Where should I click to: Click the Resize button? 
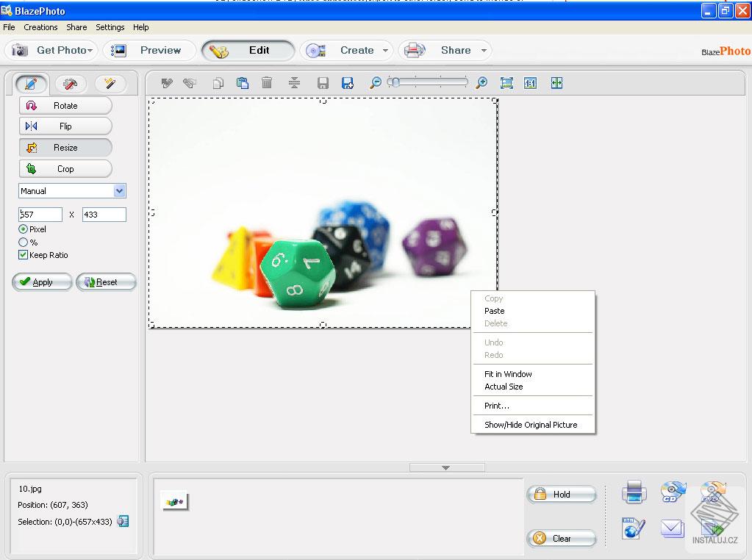click(x=65, y=148)
